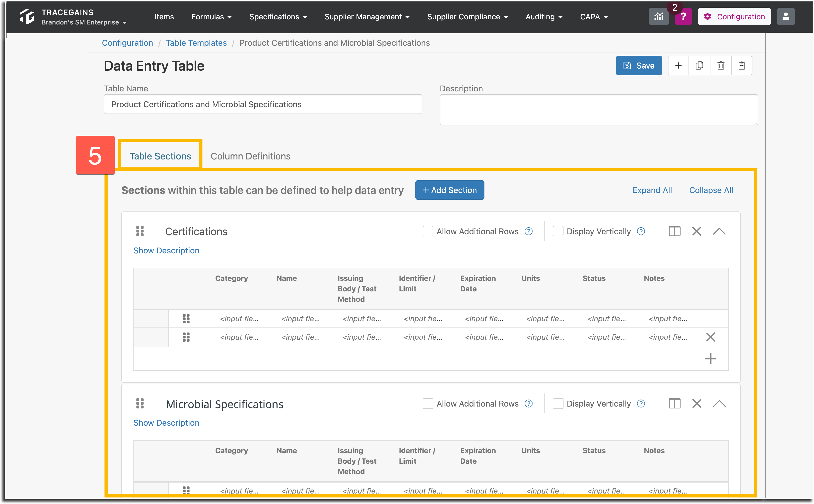
Task: Grab first Certifications row drag handle
Action: pos(186,319)
